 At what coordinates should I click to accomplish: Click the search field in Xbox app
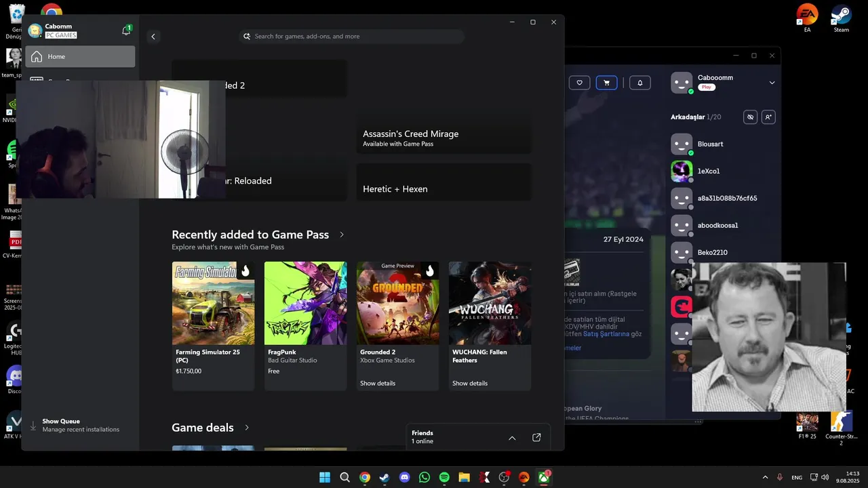pyautogui.click(x=353, y=37)
